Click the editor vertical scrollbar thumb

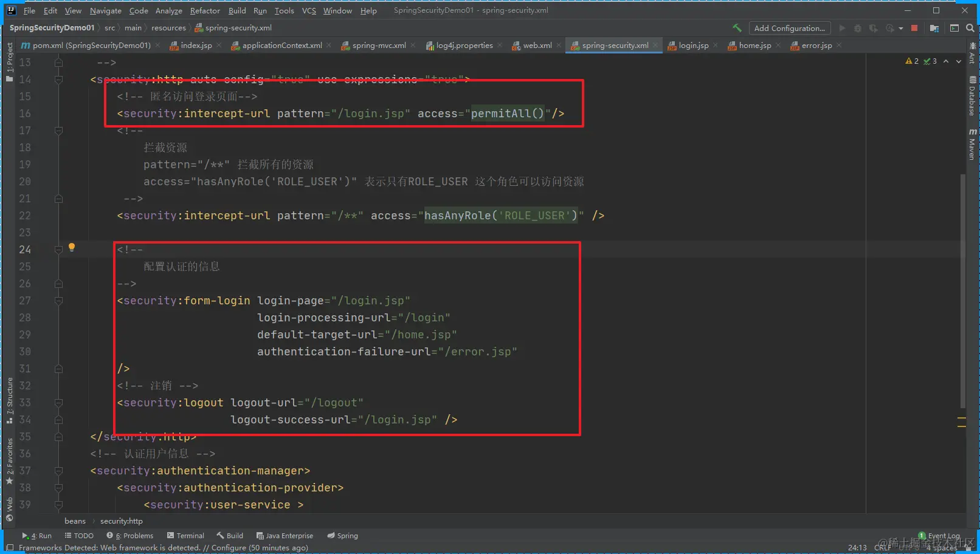click(x=962, y=292)
